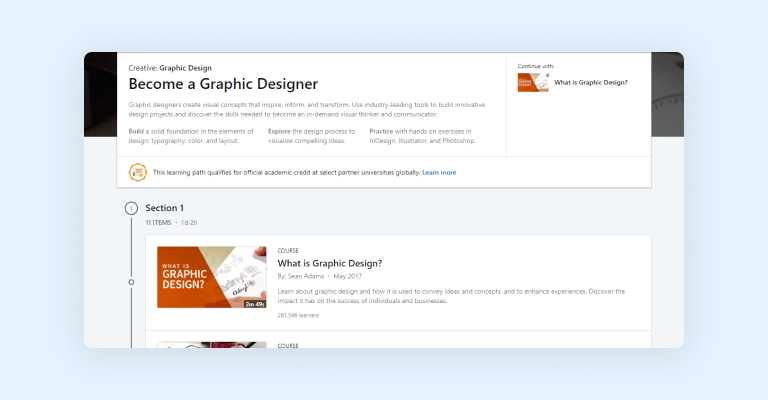
Task: Click the 'Learn more' academic credit link
Action: click(439, 172)
